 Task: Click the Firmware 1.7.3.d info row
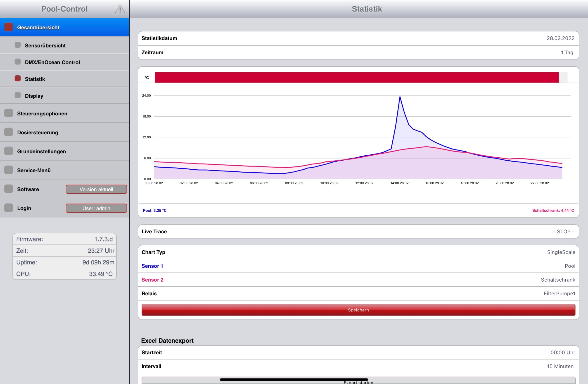coord(64,239)
